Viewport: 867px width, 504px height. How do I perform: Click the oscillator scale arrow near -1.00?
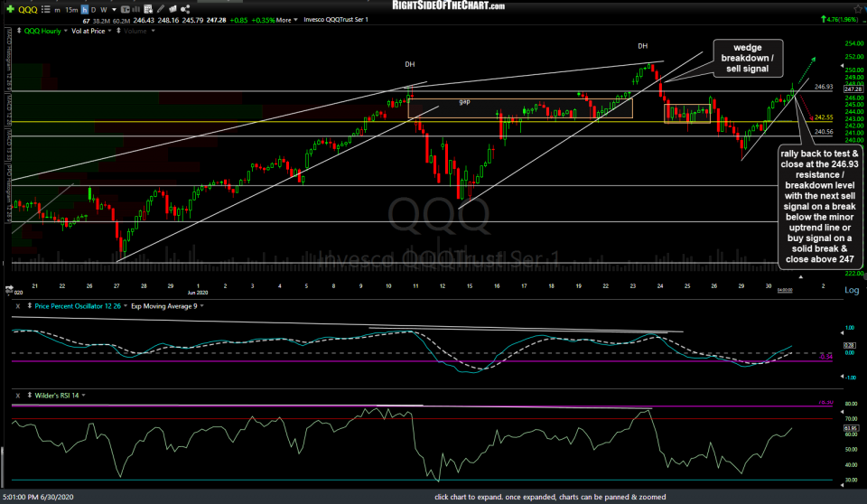[x=842, y=377]
